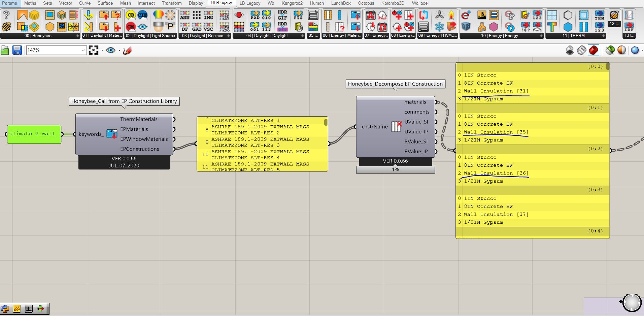
Task: Expand the 04 | Daylight | Daylight panel
Action: (x=302, y=36)
